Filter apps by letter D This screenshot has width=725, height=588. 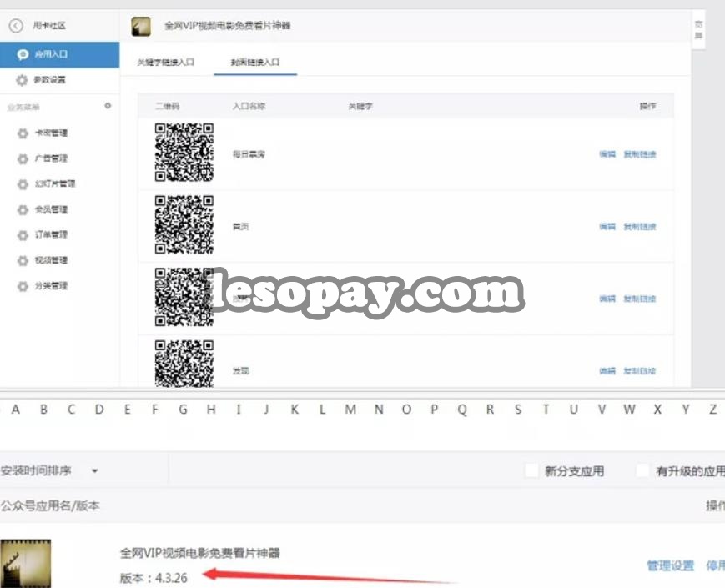99,410
